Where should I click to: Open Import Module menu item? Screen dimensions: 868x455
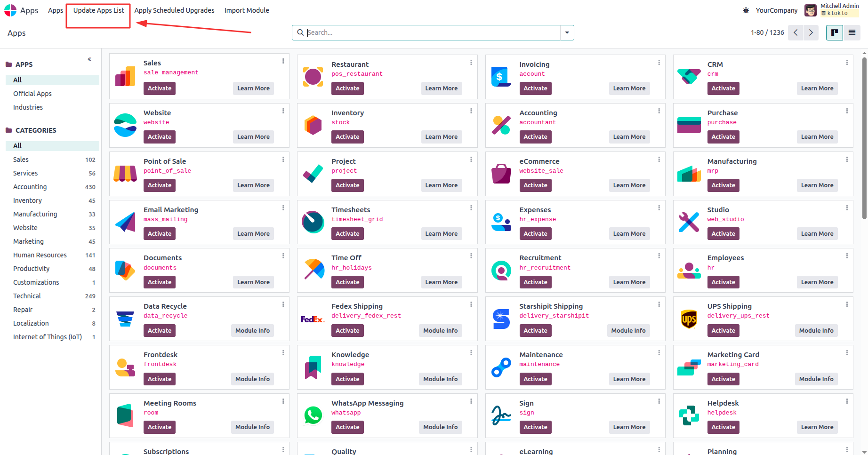(x=247, y=10)
